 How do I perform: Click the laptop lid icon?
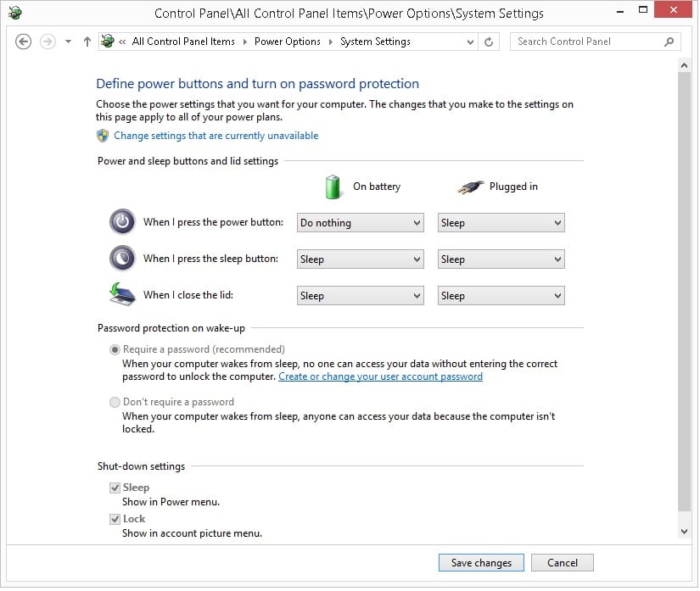point(121,294)
